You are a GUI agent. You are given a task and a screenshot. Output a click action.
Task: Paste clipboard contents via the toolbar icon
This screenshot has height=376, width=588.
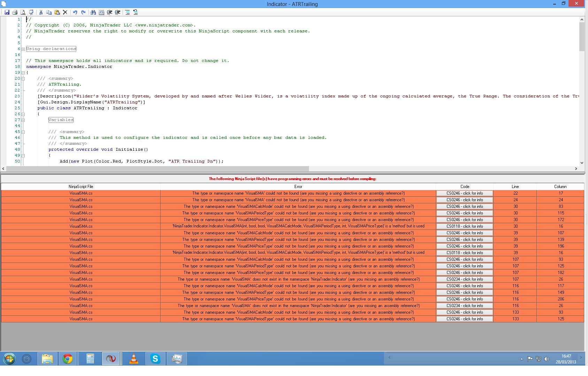pyautogui.click(x=57, y=12)
